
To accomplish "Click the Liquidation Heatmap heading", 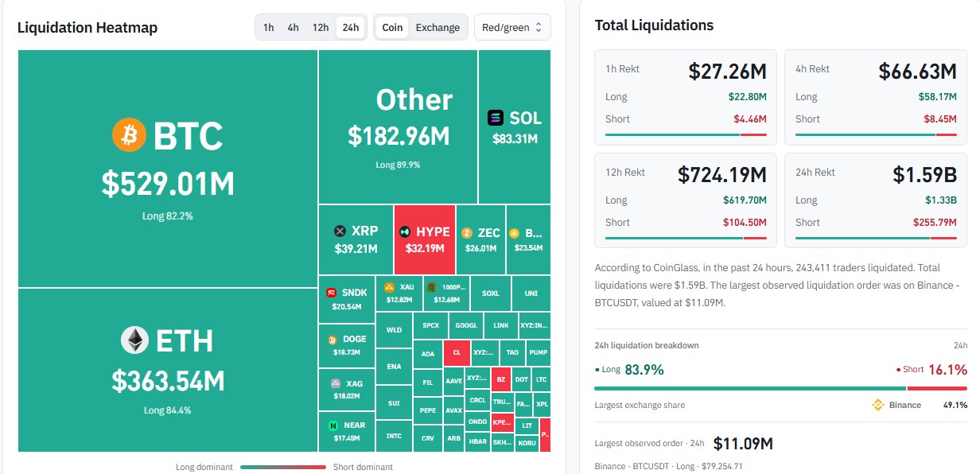I will 87,28.
